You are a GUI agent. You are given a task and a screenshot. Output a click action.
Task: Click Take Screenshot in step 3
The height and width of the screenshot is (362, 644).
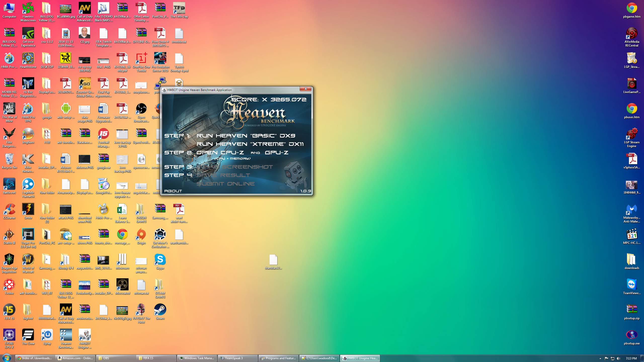click(235, 167)
